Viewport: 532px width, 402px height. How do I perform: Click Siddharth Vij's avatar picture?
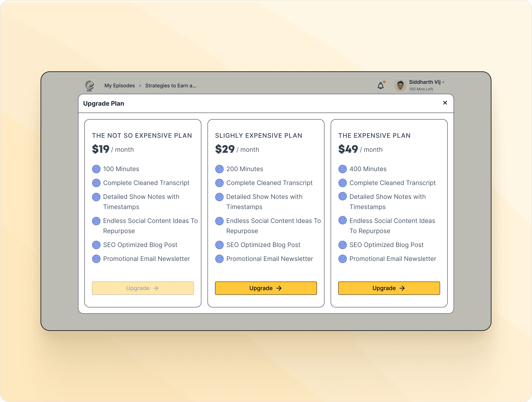point(400,85)
